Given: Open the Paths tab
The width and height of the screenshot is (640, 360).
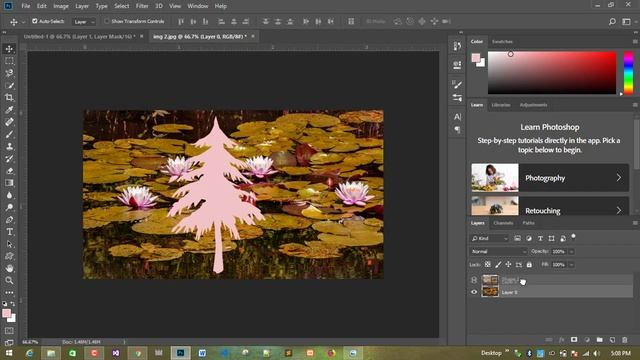Looking at the screenshot, I should point(528,223).
